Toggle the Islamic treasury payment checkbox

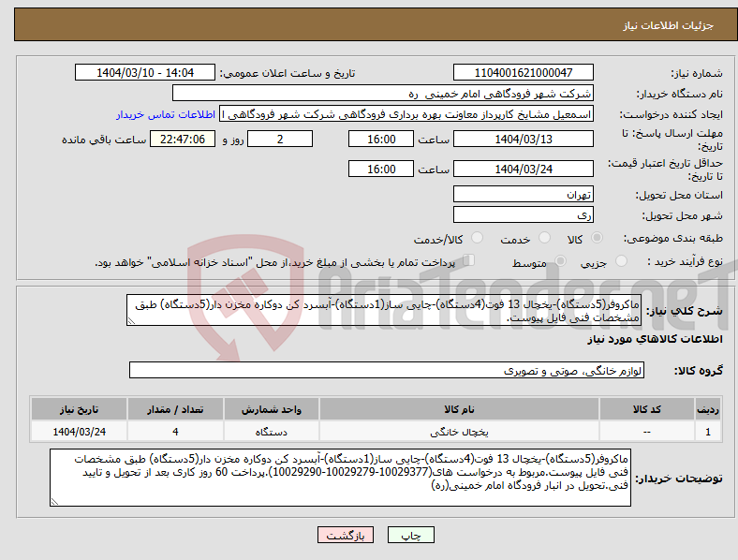[469, 259]
